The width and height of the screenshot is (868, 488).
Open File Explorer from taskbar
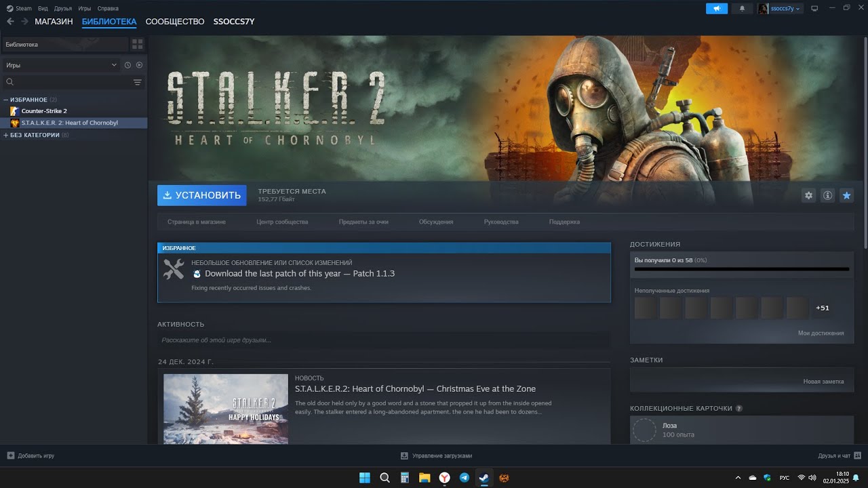point(425,477)
